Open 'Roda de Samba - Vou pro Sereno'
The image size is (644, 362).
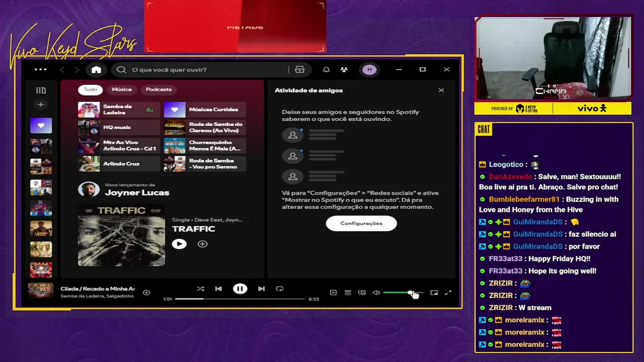[205, 164]
